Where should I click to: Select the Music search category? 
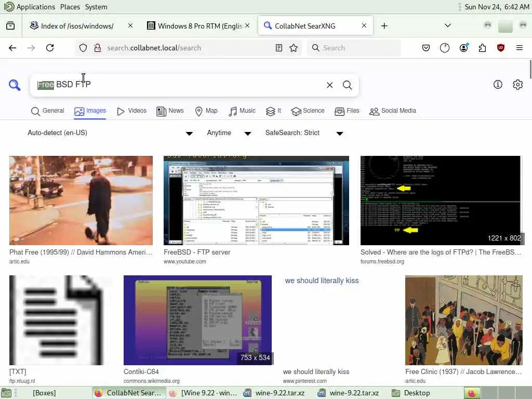pyautogui.click(x=242, y=111)
